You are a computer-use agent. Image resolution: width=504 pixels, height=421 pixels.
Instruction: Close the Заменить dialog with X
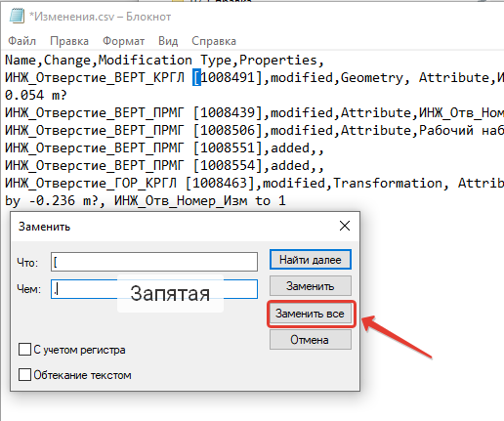(345, 226)
